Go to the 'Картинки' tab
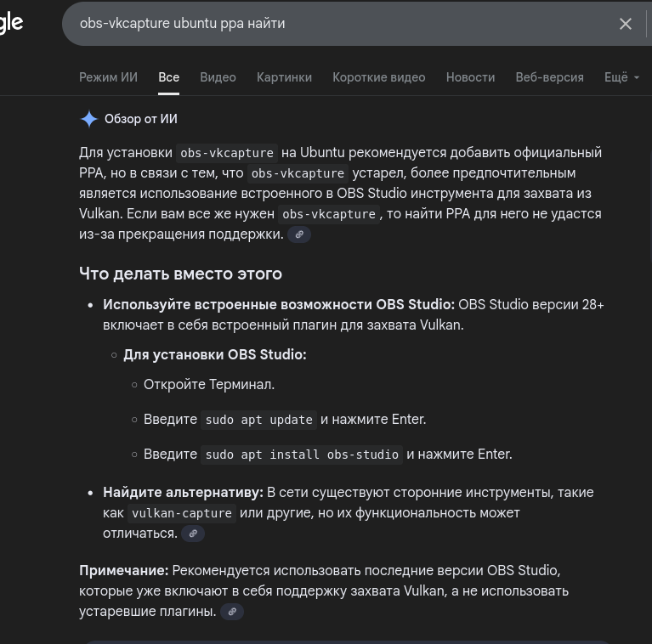Screen dimensions: 652x644 pos(284,77)
